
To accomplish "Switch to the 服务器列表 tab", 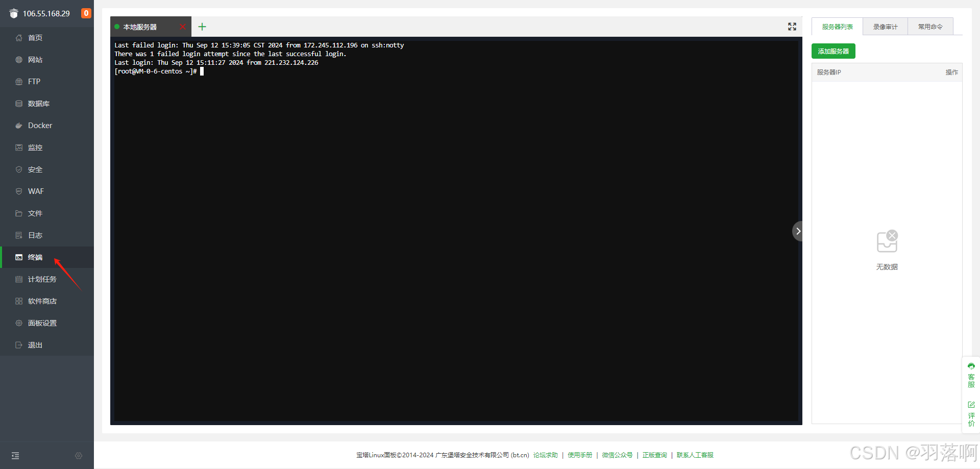I will click(837, 27).
